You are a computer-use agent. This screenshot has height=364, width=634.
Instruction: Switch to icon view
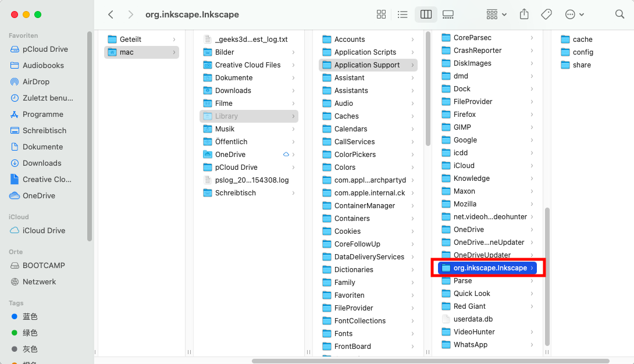tap(381, 15)
